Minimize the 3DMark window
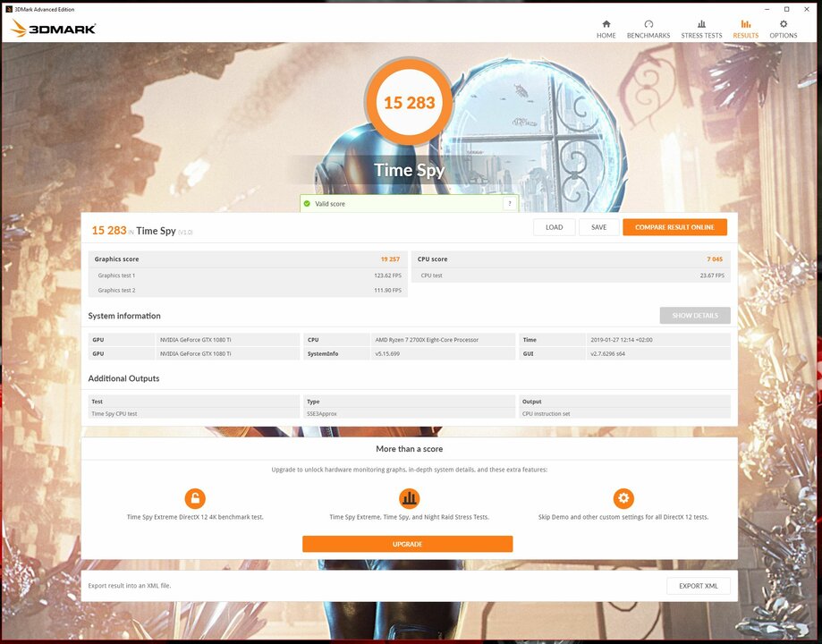The image size is (822, 644). point(767,9)
